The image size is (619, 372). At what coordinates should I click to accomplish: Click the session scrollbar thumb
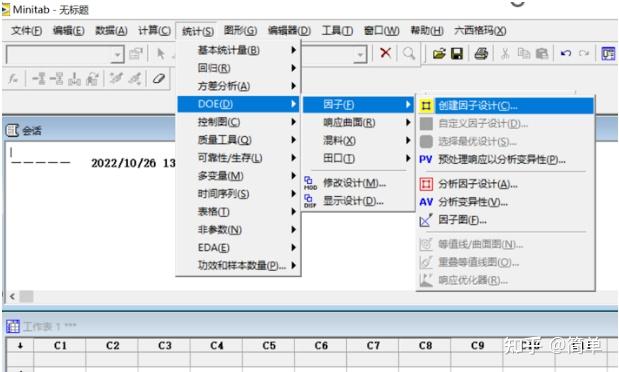(x=26, y=296)
